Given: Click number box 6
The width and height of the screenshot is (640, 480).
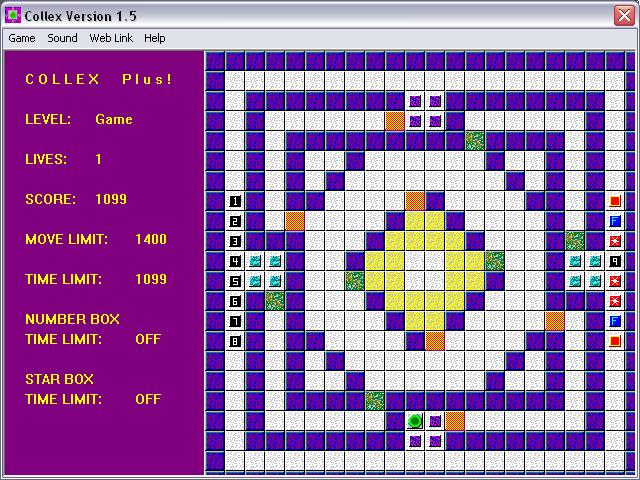Looking at the screenshot, I should coord(235,301).
